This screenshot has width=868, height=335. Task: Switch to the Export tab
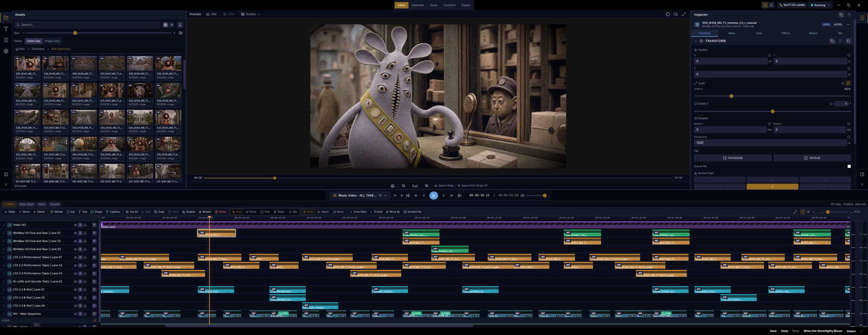click(466, 5)
